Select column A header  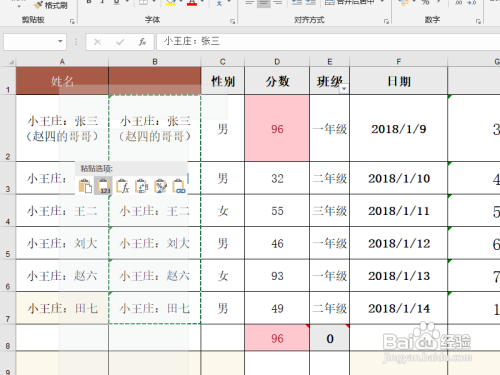point(62,62)
